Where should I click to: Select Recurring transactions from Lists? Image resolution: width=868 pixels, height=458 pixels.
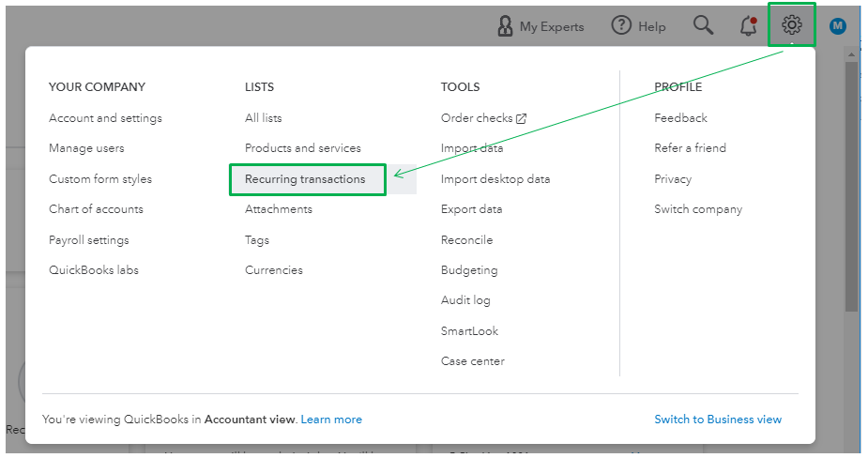(305, 179)
